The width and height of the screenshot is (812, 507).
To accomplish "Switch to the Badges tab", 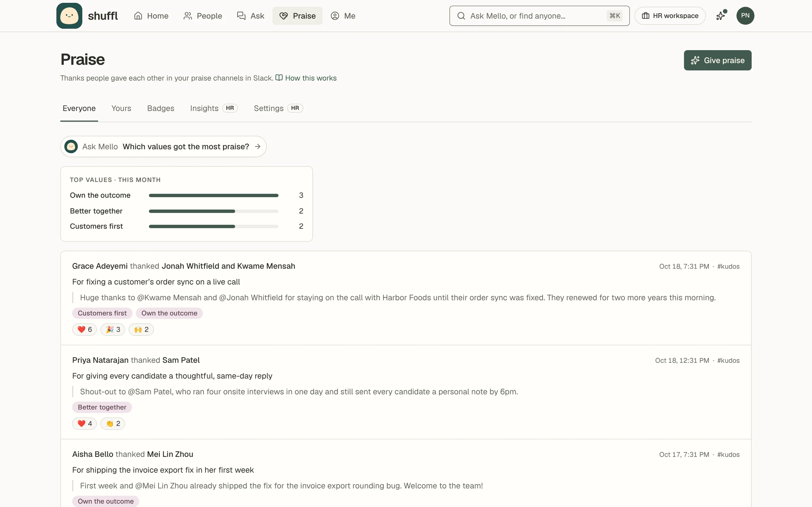I will tap(161, 108).
